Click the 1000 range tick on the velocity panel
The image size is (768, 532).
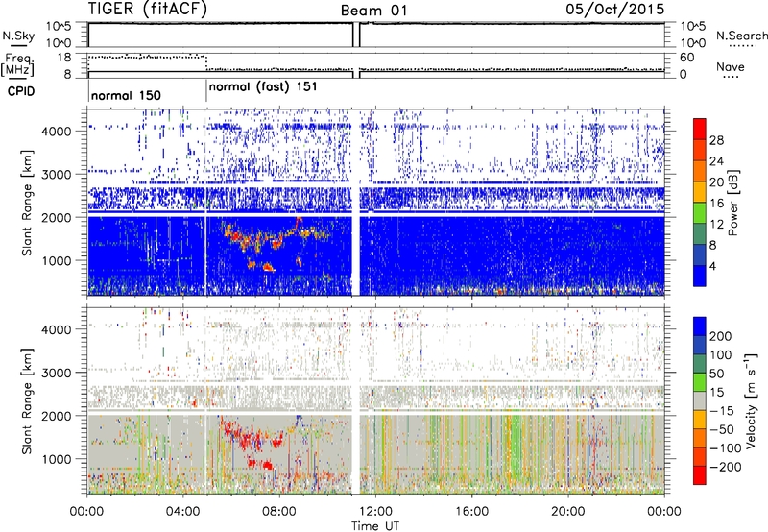pyautogui.click(x=57, y=459)
